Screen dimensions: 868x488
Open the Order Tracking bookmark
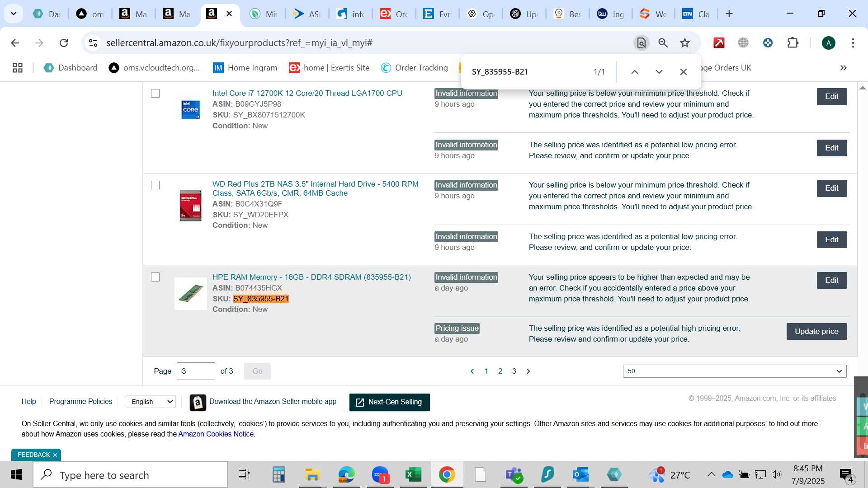tap(415, 68)
